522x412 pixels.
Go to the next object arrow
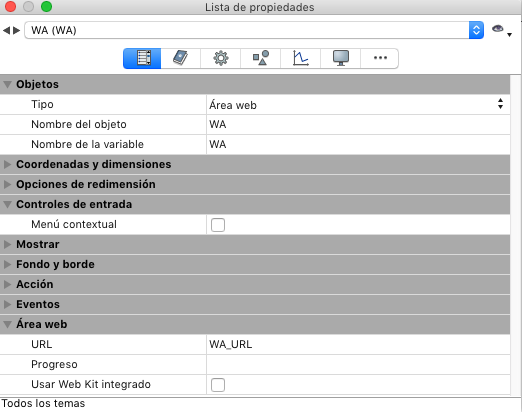click(x=17, y=31)
